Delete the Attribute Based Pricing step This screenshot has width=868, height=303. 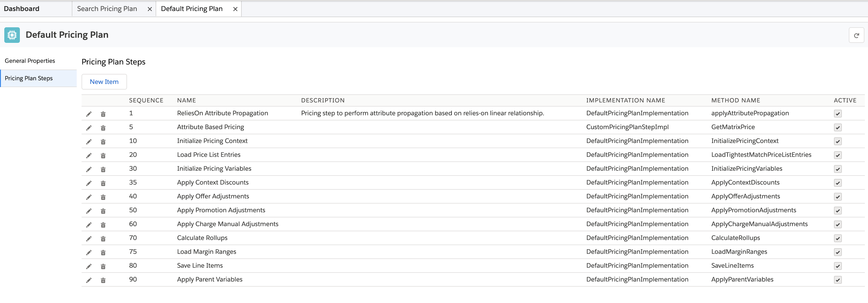(x=103, y=128)
